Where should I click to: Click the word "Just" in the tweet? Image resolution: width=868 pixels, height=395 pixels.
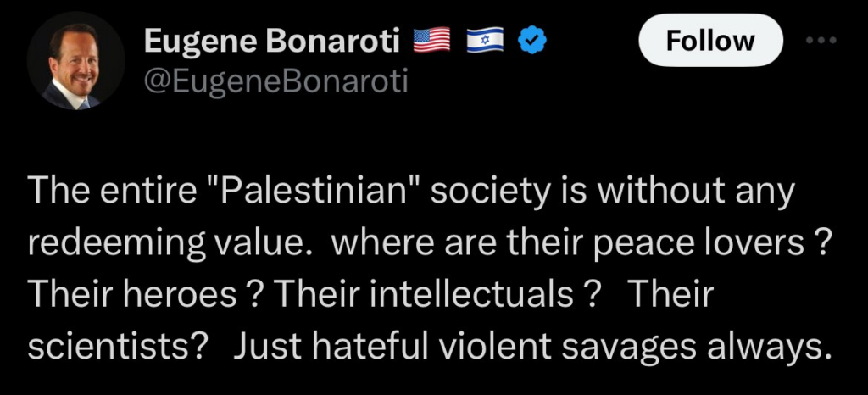click(x=264, y=345)
